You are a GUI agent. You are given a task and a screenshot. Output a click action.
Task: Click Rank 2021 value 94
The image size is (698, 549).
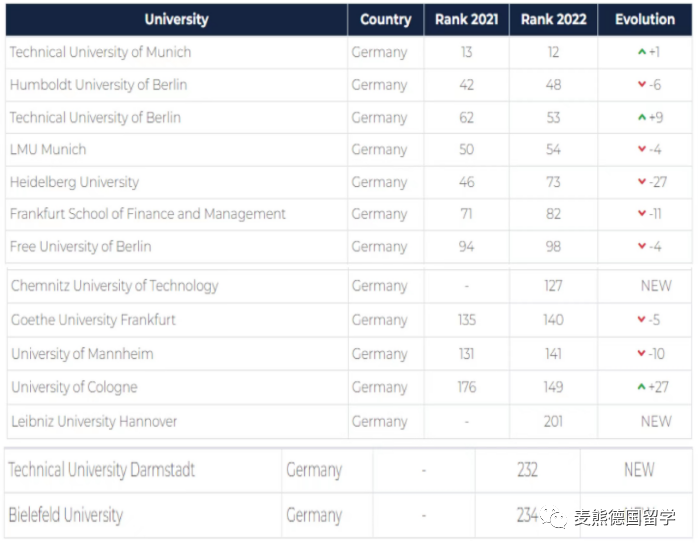point(466,246)
